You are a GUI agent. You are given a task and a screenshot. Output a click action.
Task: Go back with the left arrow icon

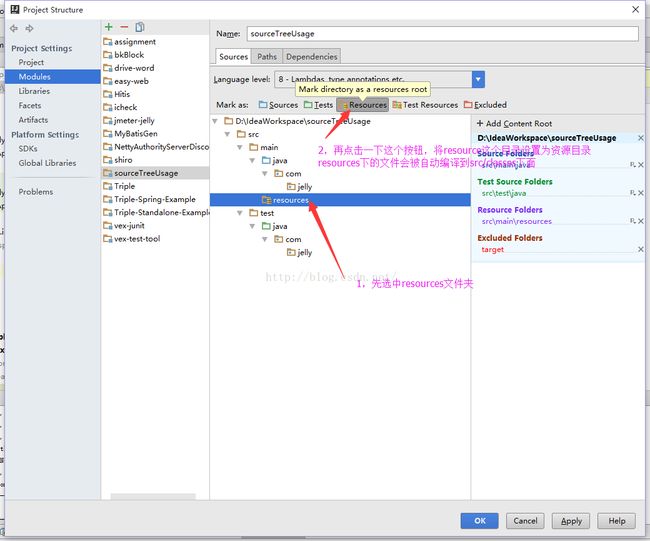coord(14,29)
